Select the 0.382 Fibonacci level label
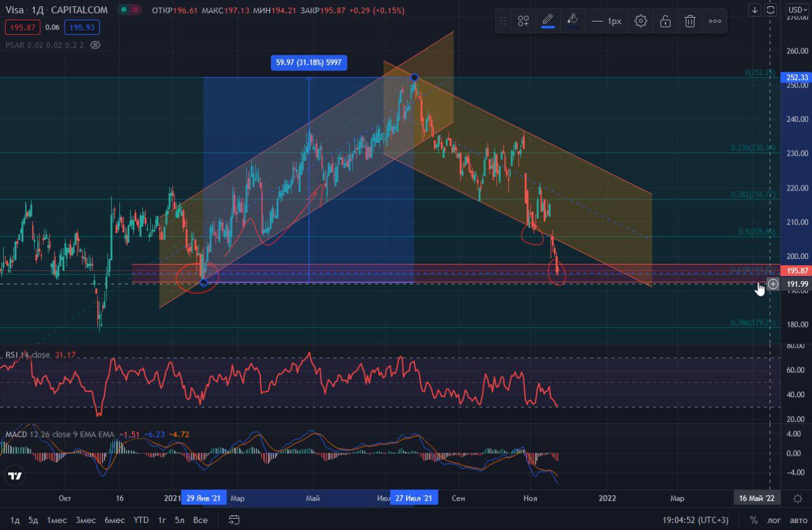The image size is (812, 530). tap(753, 194)
